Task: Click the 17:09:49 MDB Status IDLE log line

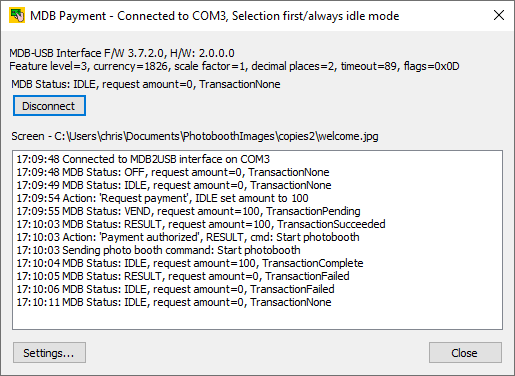Action: [x=174, y=185]
